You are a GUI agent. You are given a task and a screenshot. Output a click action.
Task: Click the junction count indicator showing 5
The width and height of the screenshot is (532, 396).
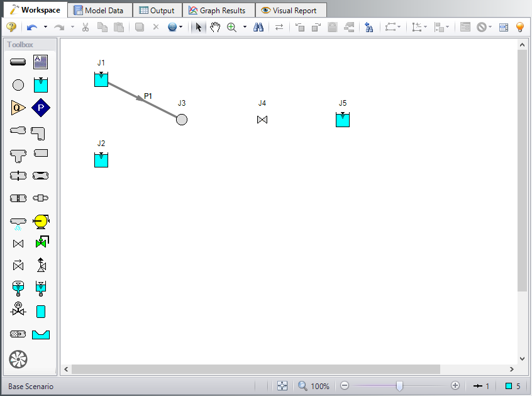click(513, 386)
